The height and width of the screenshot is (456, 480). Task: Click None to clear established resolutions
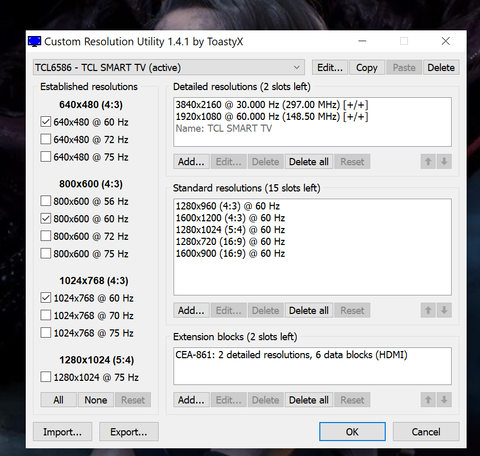coord(96,399)
